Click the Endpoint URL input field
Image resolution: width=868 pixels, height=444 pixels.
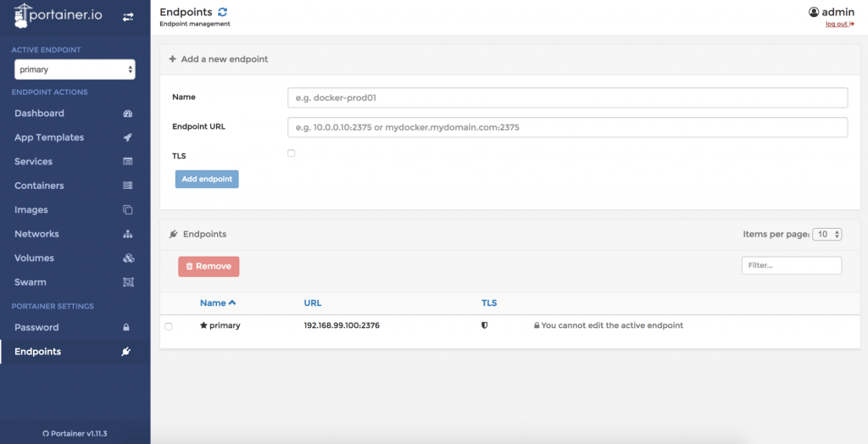[x=567, y=127]
